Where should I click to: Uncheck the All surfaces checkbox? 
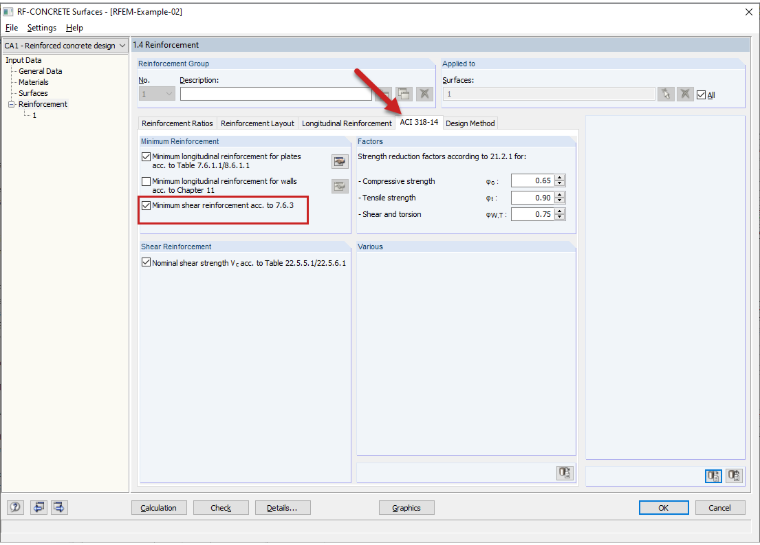tap(701, 95)
